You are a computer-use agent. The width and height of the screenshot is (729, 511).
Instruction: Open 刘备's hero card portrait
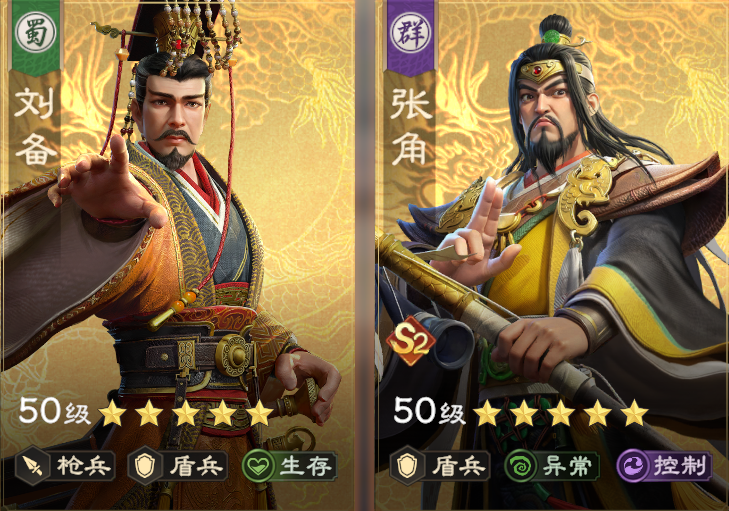point(178,255)
